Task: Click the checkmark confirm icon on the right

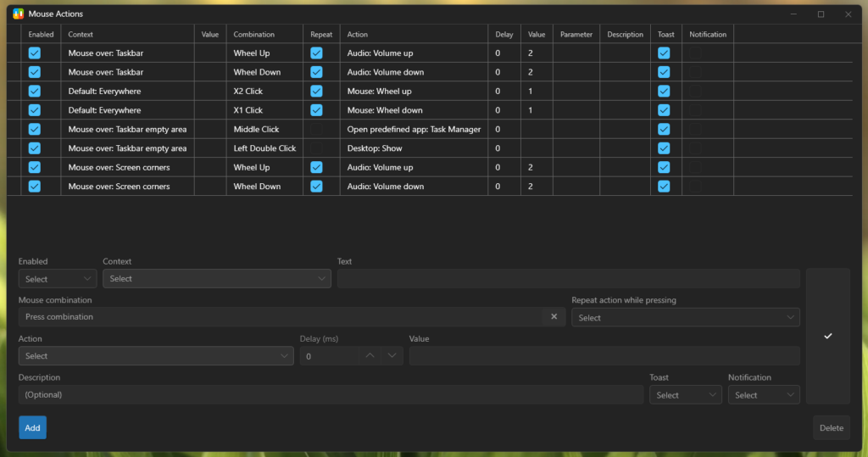Action: click(x=827, y=336)
